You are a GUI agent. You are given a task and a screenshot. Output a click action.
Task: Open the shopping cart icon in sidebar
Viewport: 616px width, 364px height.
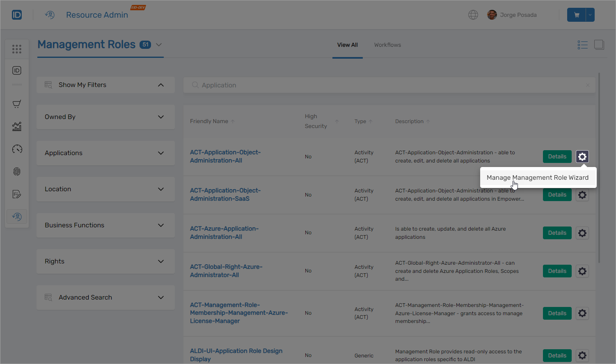click(x=16, y=104)
